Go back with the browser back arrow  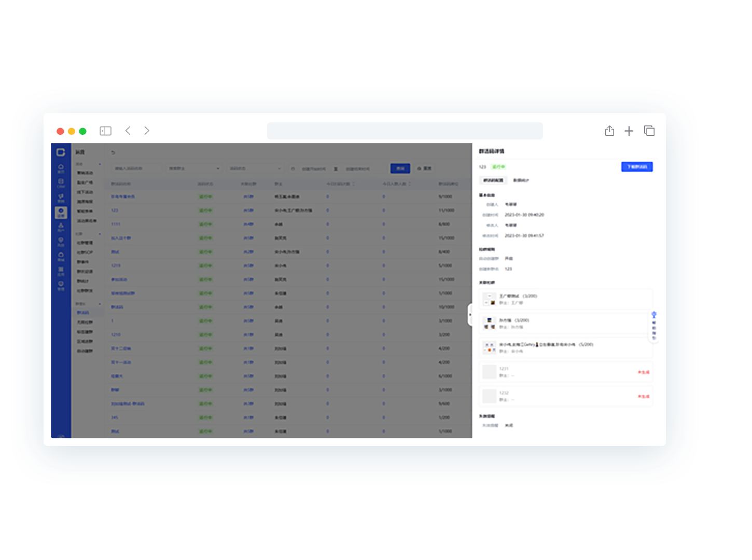pyautogui.click(x=128, y=131)
